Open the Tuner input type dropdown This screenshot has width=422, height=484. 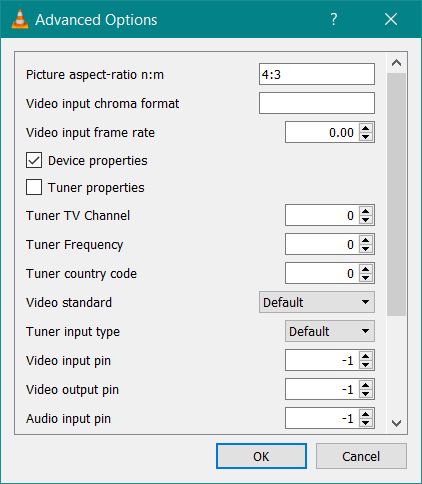[x=330, y=331]
